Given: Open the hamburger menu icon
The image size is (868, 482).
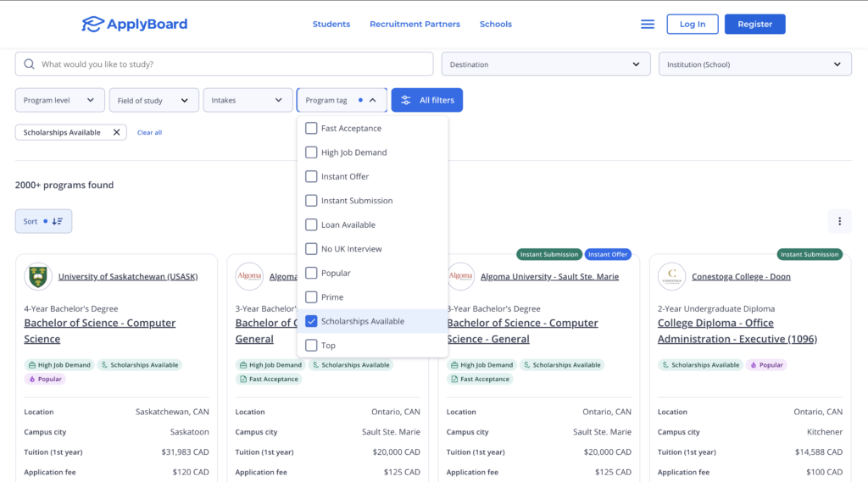Looking at the screenshot, I should pos(648,25).
